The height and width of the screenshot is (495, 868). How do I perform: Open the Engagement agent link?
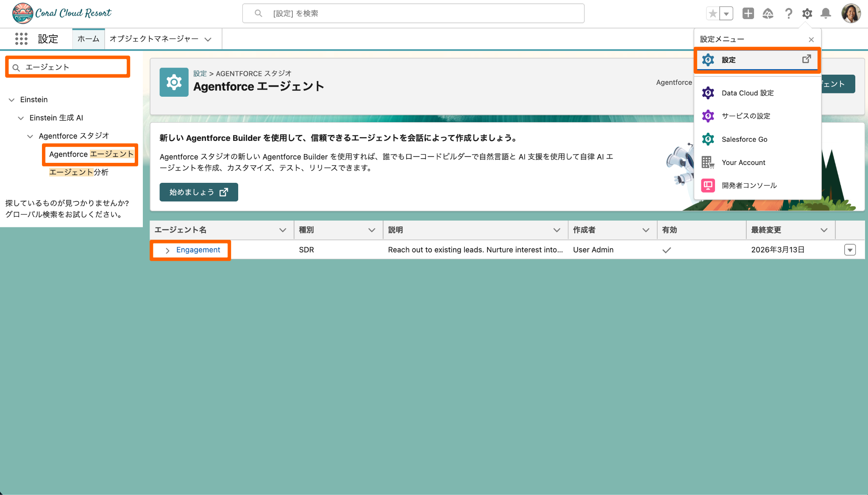click(198, 250)
